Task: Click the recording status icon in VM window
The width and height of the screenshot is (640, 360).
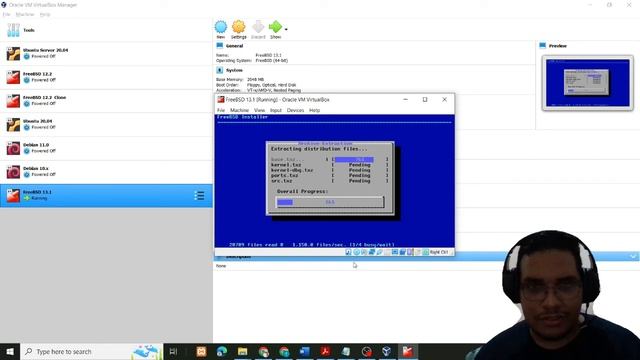Action: (x=402, y=252)
